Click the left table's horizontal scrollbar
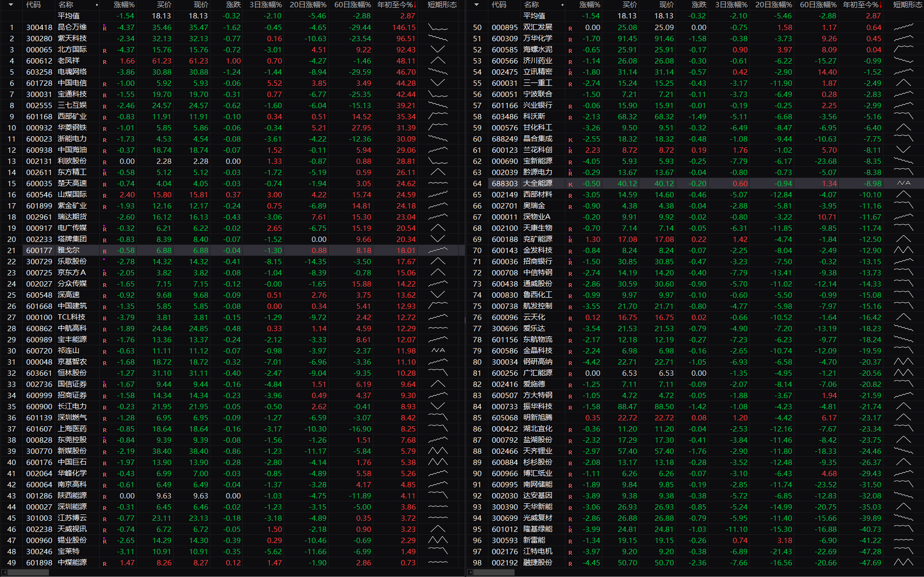 tap(233, 573)
